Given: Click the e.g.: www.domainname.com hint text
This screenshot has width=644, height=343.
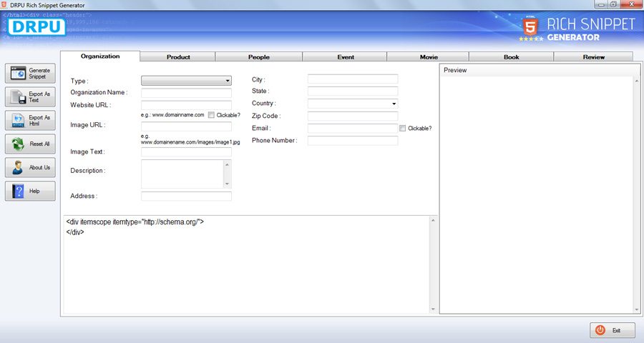Looking at the screenshot, I should tap(172, 115).
